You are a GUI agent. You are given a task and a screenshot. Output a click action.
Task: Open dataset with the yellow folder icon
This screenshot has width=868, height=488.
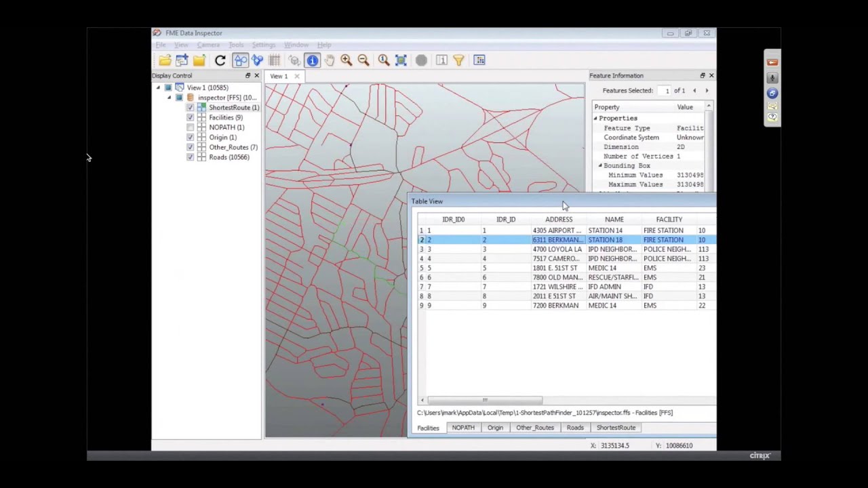165,60
